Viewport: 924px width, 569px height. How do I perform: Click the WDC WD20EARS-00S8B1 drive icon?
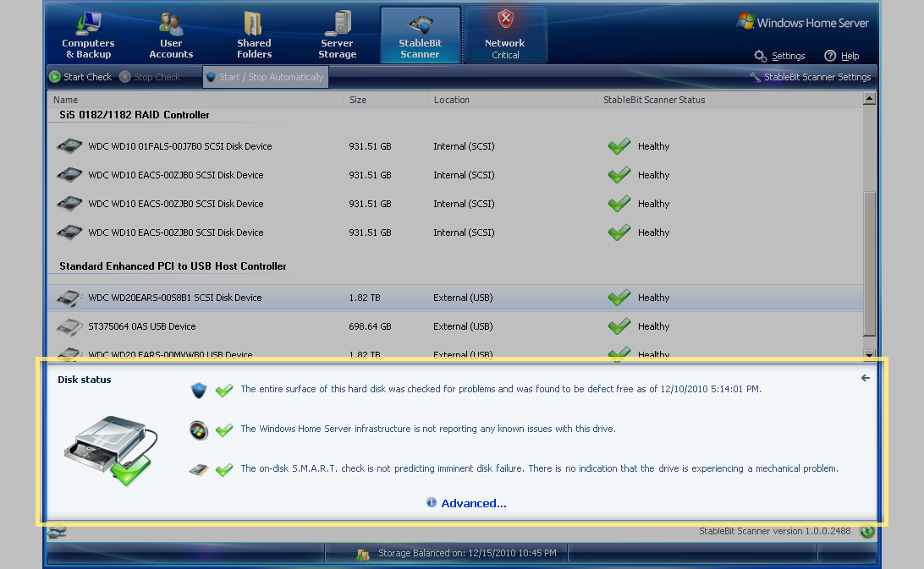coord(69,298)
